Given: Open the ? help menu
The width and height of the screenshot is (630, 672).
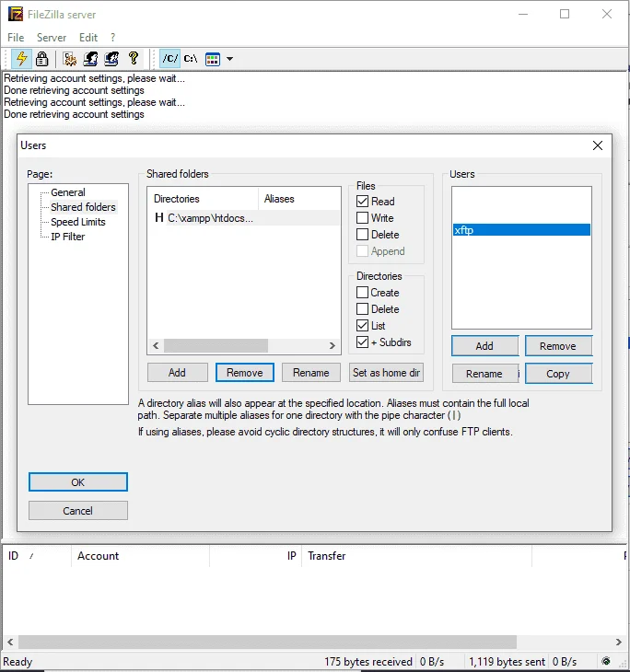Looking at the screenshot, I should (112, 38).
